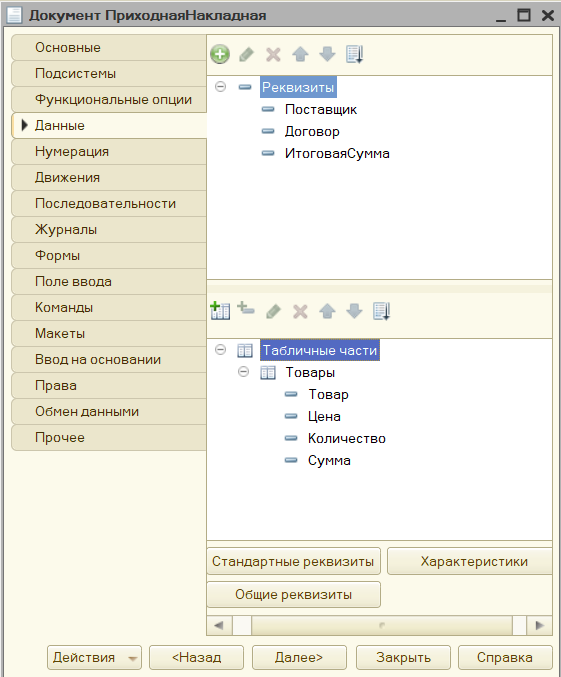This screenshot has height=677, width=561.
Task: Open help with the Справка button
Action: pyautogui.click(x=505, y=658)
